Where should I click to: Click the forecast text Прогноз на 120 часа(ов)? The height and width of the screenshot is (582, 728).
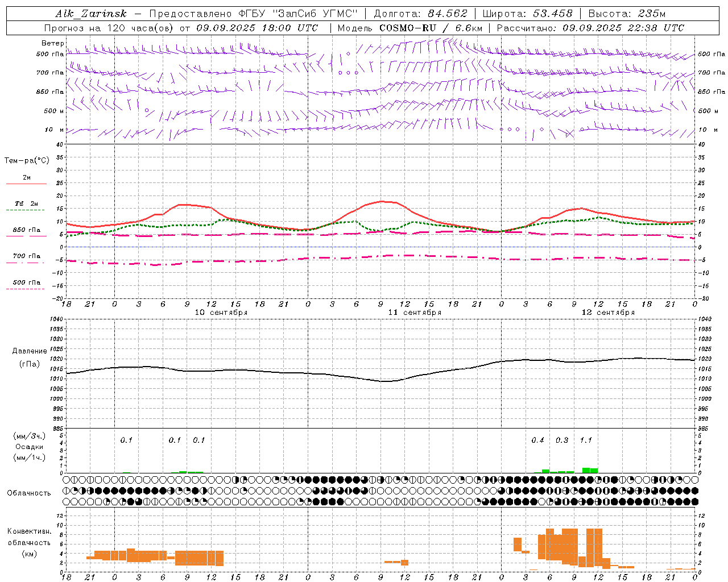tap(109, 28)
